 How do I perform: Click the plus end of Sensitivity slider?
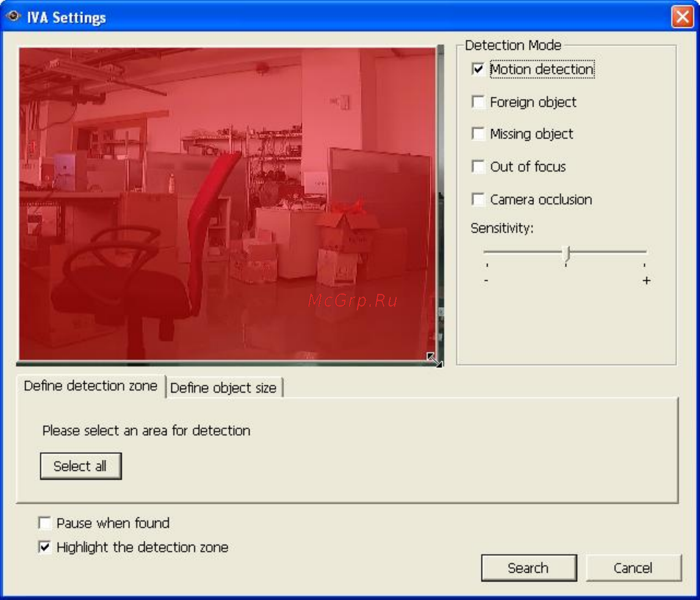click(x=646, y=280)
